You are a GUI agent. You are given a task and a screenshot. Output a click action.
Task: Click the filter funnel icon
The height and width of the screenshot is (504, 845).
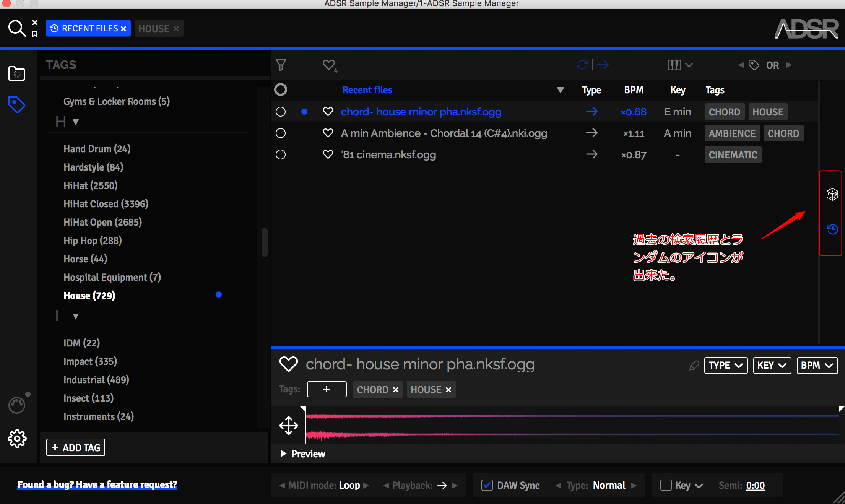[281, 65]
